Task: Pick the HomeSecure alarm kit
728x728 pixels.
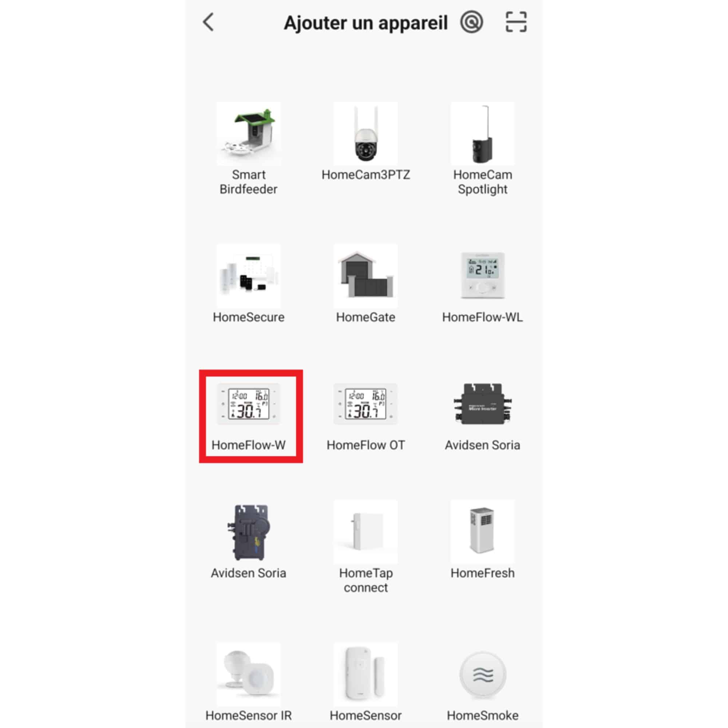Action: pyautogui.click(x=249, y=284)
